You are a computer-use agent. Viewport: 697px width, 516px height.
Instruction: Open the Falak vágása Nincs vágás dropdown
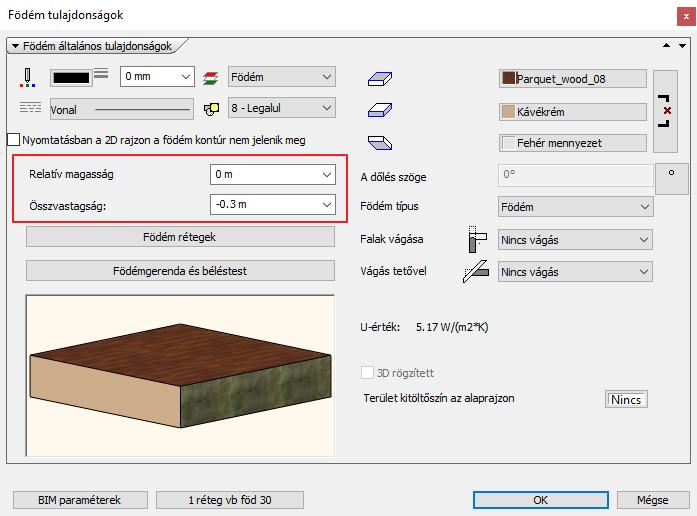point(576,240)
